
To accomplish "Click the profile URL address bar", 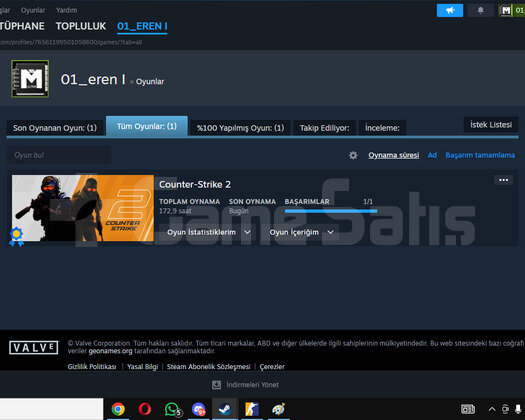I will click(x=71, y=42).
